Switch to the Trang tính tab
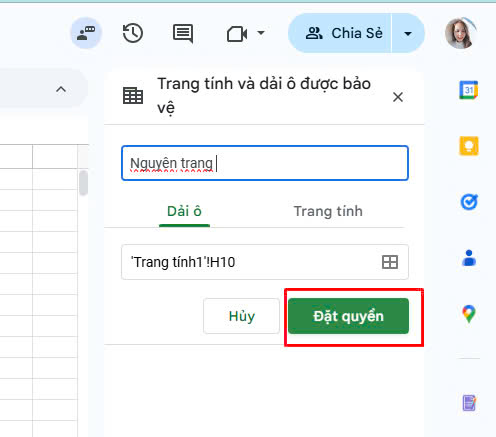This screenshot has width=496, height=437. coord(328,211)
